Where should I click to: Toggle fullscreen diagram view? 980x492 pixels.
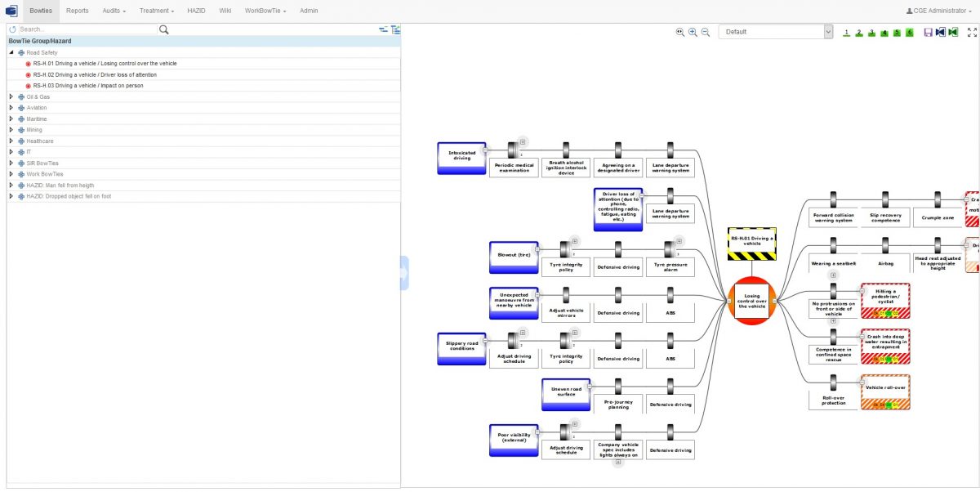pos(972,32)
